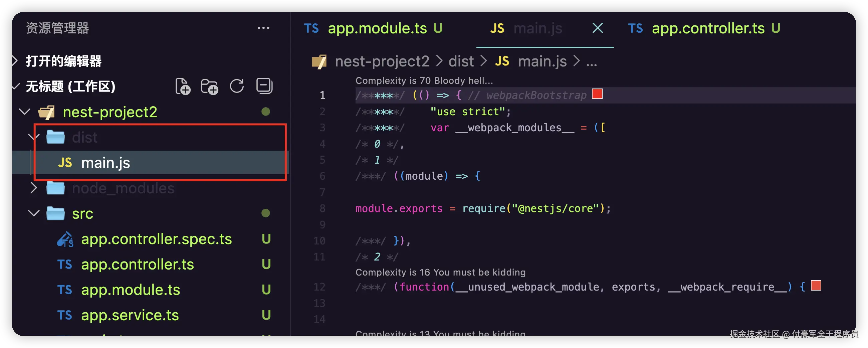
Task: Click the TS icon on app.module.ts tab
Action: tap(311, 28)
